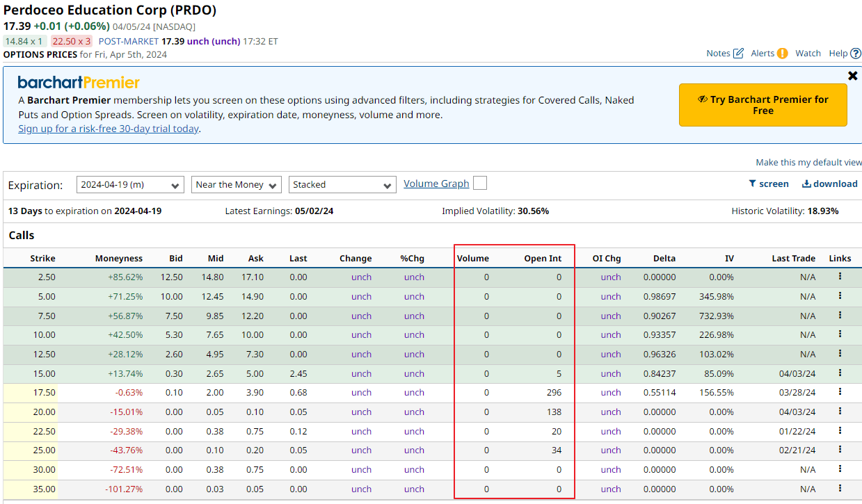Image resolution: width=862 pixels, height=504 pixels.
Task: Sort table by Open Int column
Action: [543, 259]
